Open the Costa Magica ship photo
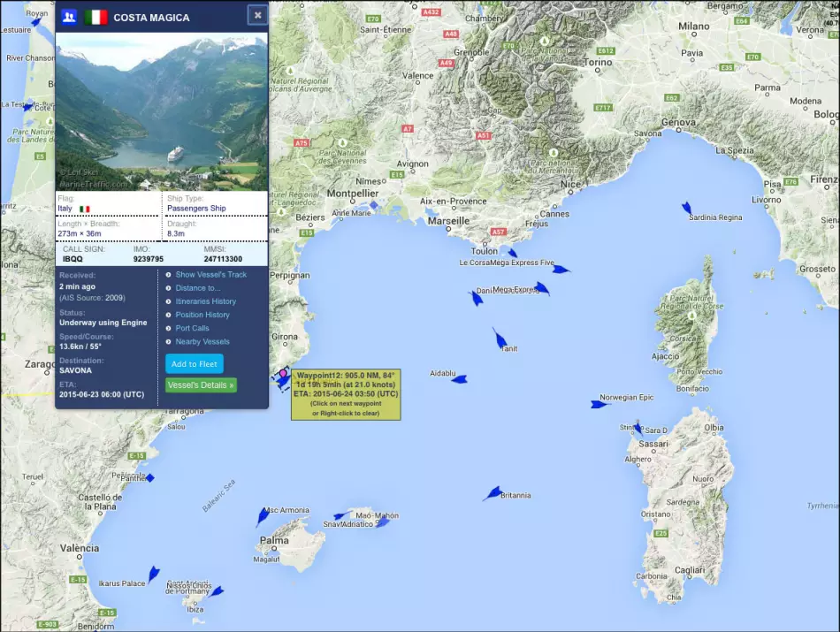Viewport: 840px width, 632px height. pyautogui.click(x=162, y=111)
